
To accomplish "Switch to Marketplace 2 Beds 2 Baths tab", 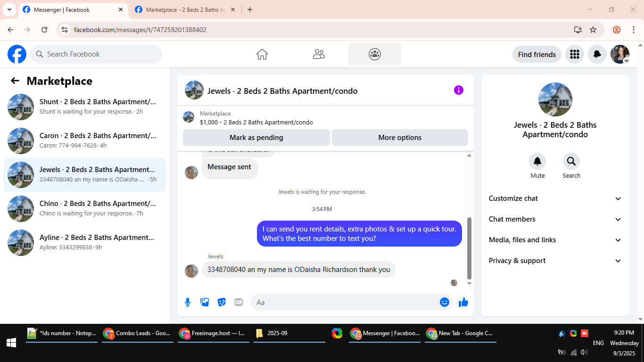I will 185,10.
